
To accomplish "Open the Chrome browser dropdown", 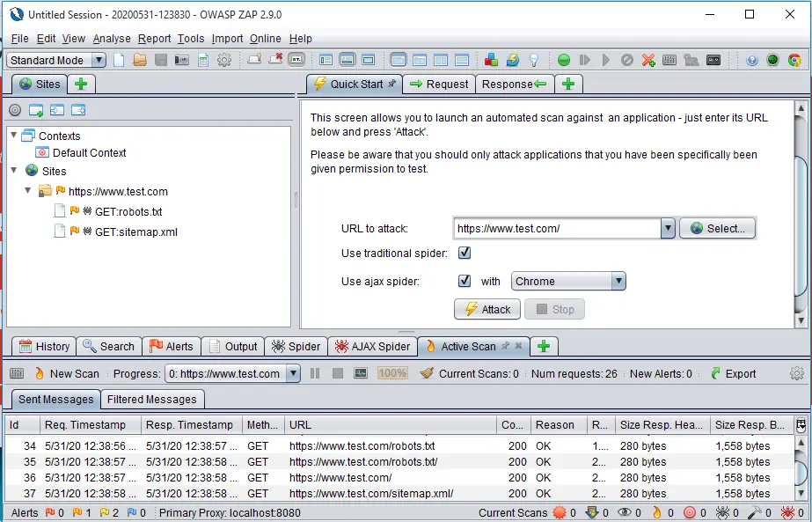I will tap(618, 281).
